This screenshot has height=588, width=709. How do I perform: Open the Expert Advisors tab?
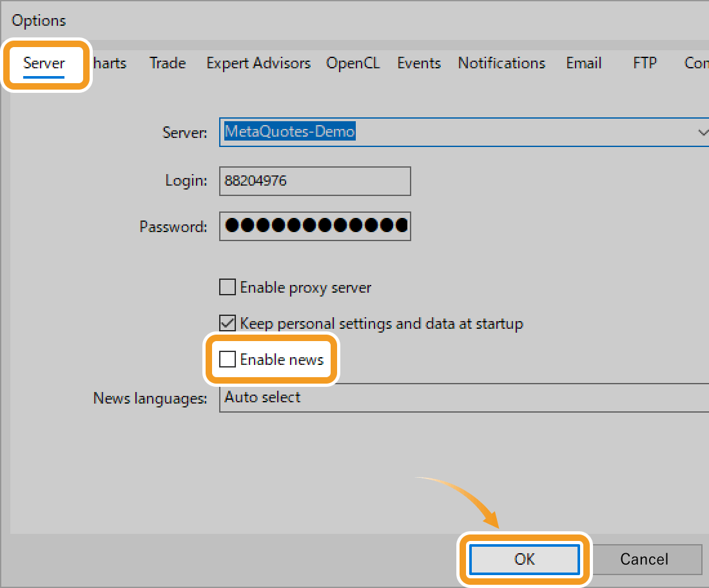pyautogui.click(x=258, y=63)
